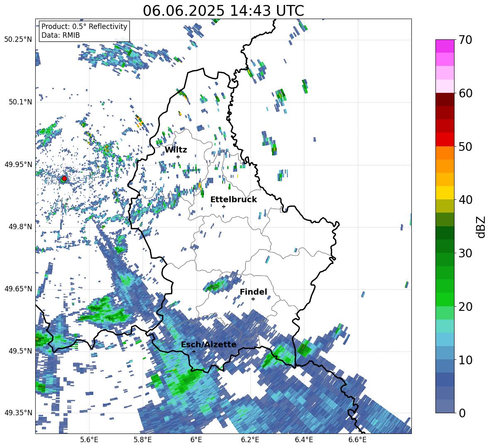The height and width of the screenshot is (448, 491).
Task: Click the 60 value on the colorbar
Action: [x=465, y=93]
